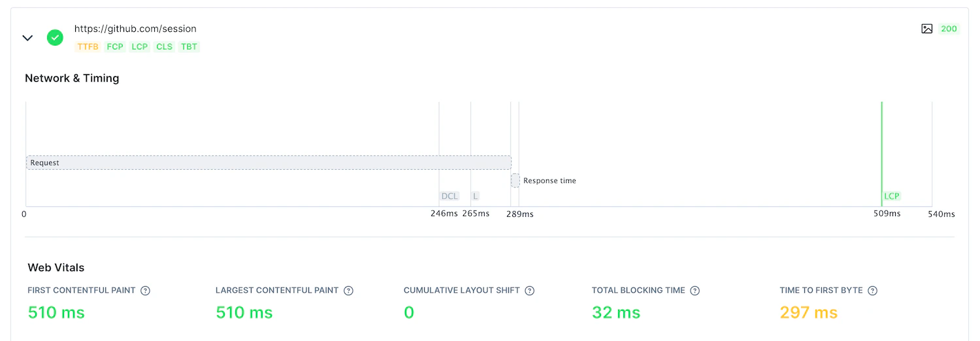Click the 265ms axis label
The width and height of the screenshot is (980, 341).
point(476,214)
